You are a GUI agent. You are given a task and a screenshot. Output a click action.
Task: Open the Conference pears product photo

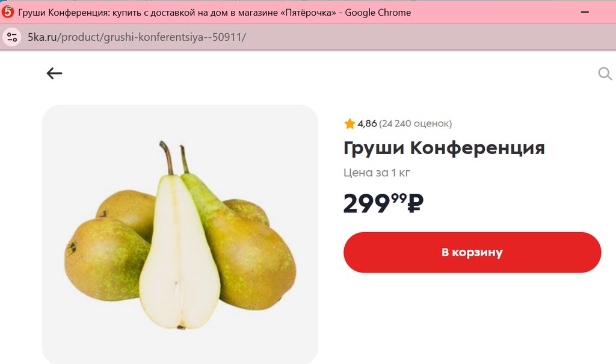tap(180, 234)
